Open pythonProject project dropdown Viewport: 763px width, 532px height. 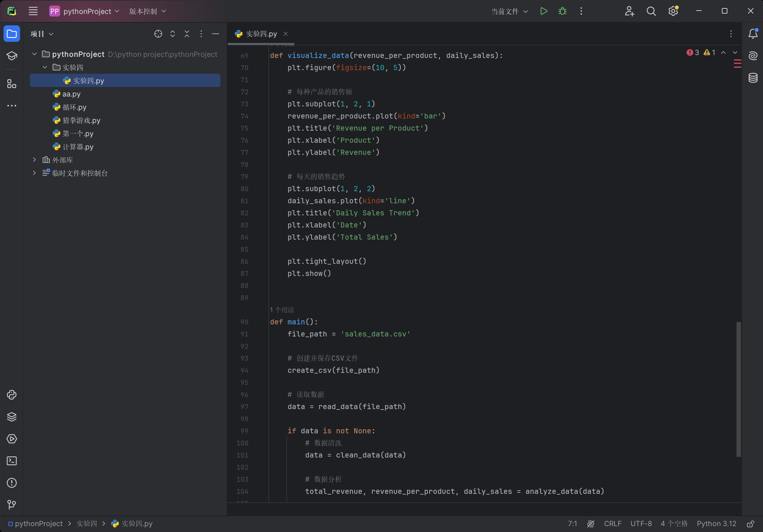84,11
